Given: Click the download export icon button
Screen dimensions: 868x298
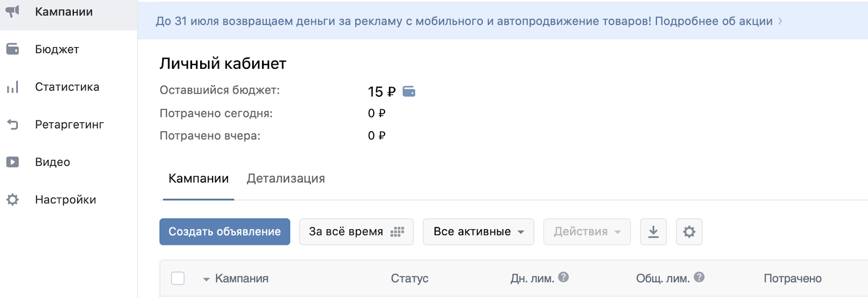Looking at the screenshot, I should 653,232.
